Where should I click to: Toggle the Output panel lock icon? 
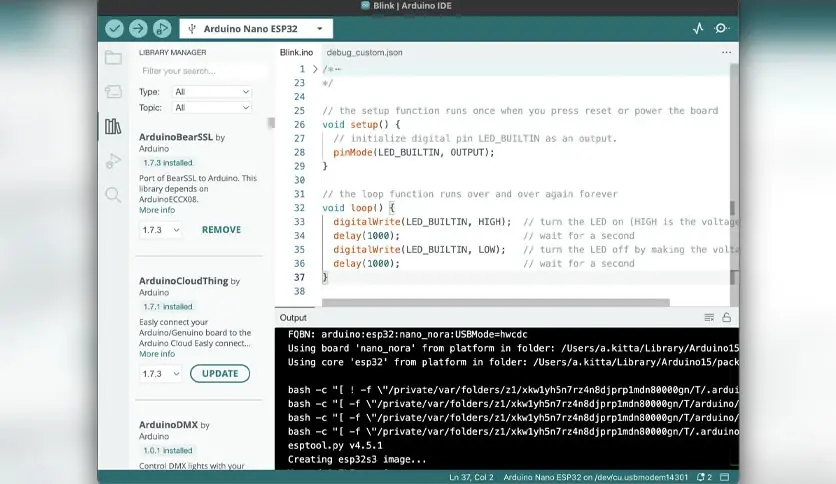[x=728, y=317]
